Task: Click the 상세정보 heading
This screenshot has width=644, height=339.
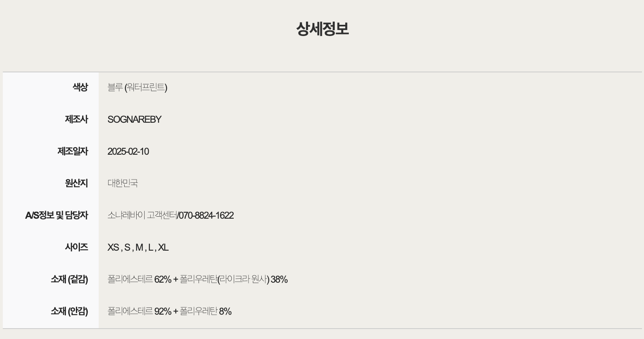Action: (322, 29)
